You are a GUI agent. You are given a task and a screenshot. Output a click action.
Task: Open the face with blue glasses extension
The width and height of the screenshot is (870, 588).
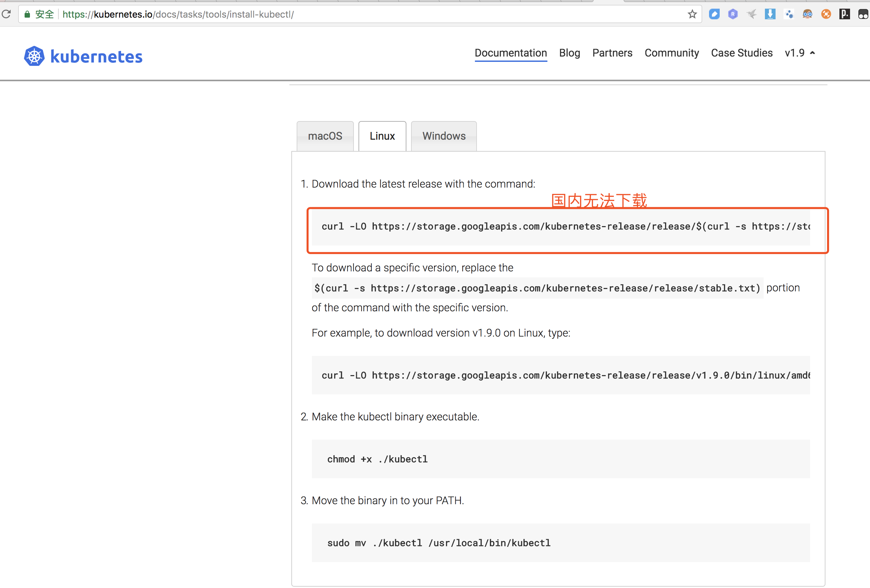point(807,14)
